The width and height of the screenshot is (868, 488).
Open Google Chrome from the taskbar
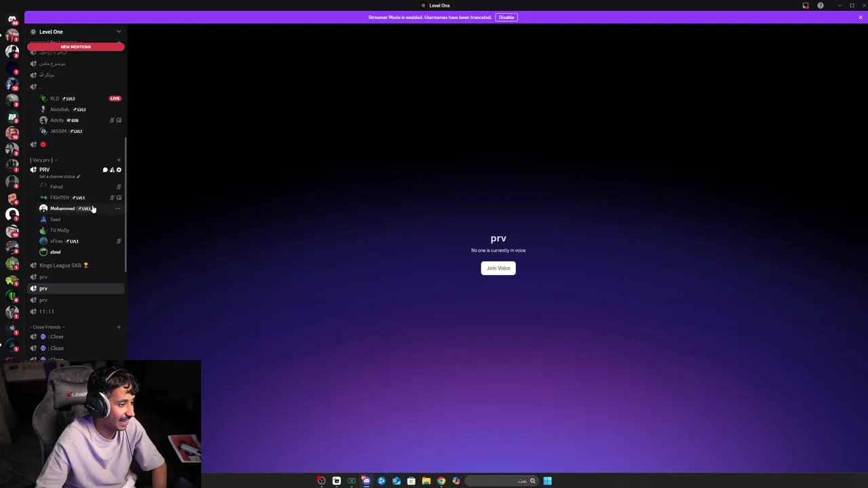(441, 481)
